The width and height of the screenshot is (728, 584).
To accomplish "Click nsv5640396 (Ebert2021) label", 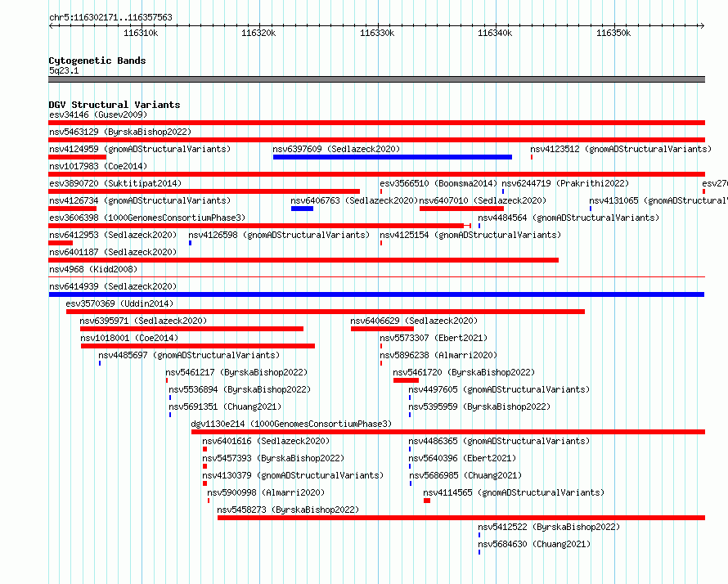I will click(x=462, y=458).
